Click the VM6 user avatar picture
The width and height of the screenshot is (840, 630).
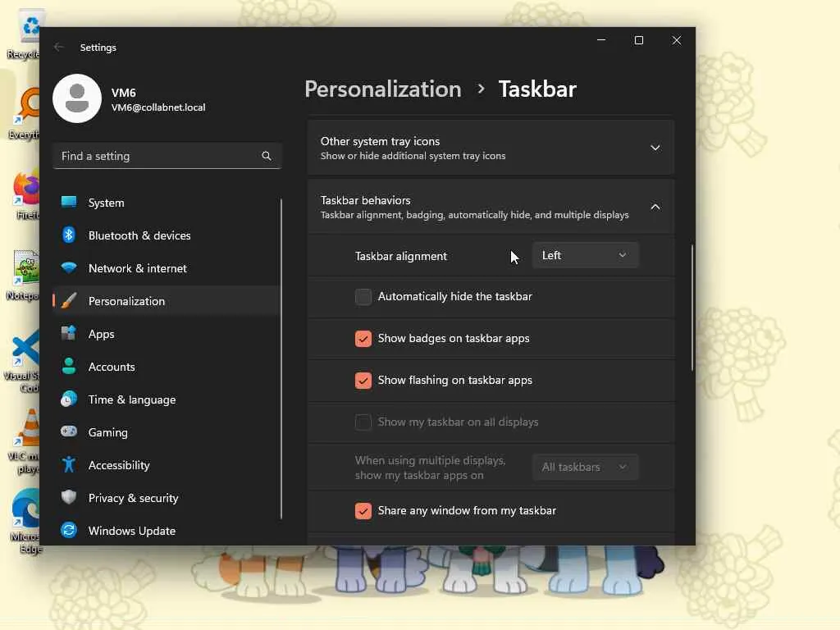77,98
